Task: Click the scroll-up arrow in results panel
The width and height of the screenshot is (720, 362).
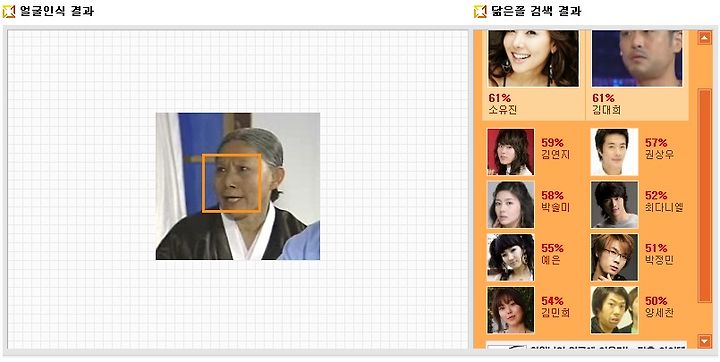Action: pos(704,38)
